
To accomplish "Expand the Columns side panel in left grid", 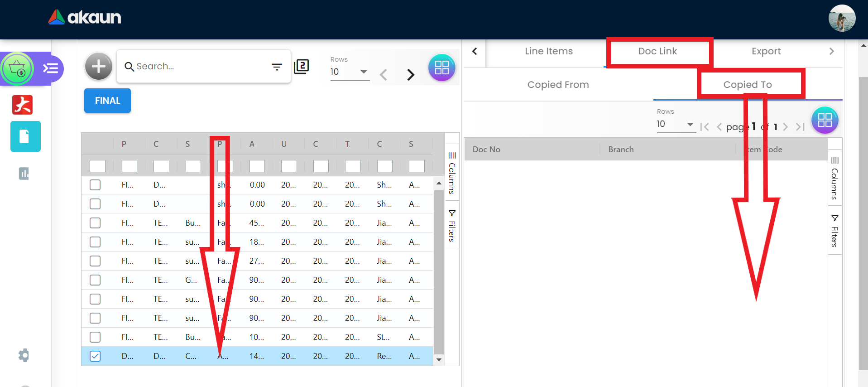I will pos(452,173).
